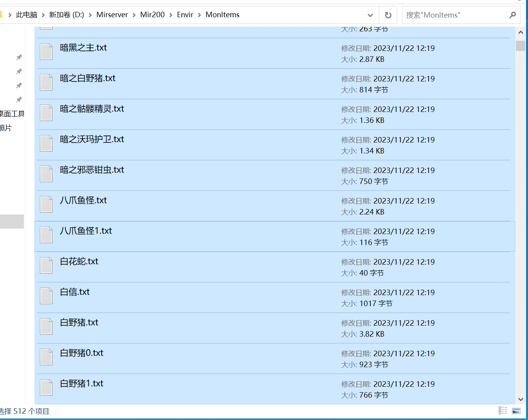Screen dimensions: 528x420
Task: Expand the chevron after Envir in path
Action: coord(200,15)
